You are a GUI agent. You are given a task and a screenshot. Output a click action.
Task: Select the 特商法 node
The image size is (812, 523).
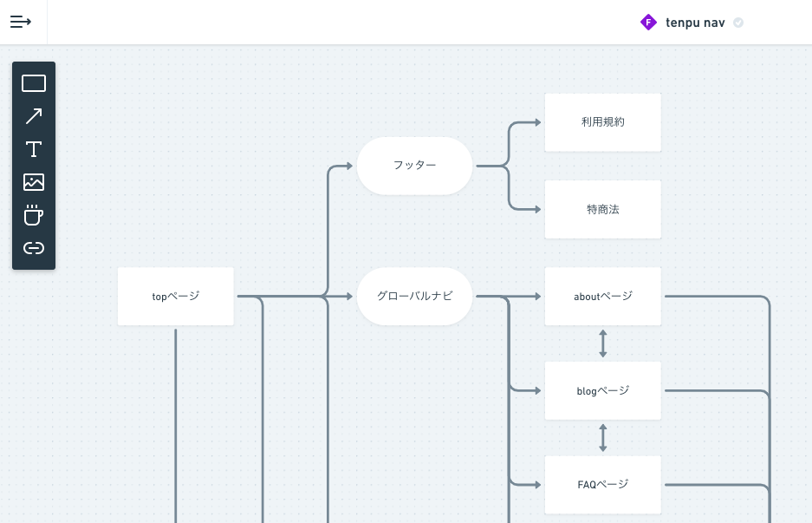tap(603, 209)
